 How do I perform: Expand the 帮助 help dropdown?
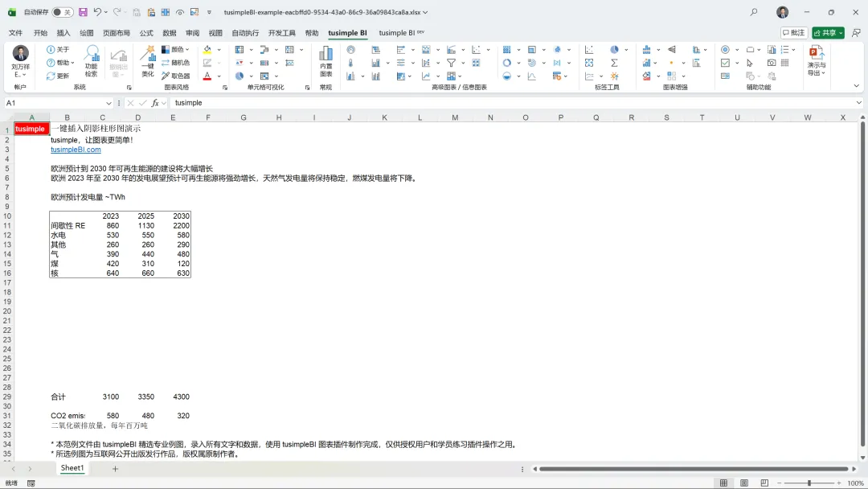point(72,63)
